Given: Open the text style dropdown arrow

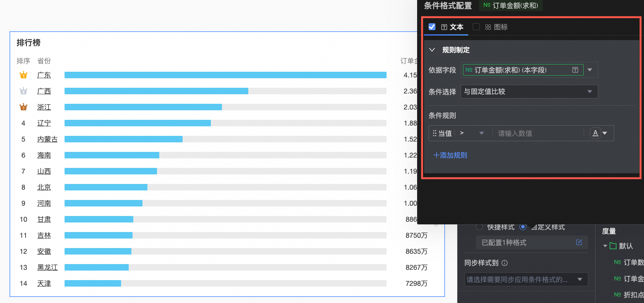Looking at the screenshot, I should point(605,133).
